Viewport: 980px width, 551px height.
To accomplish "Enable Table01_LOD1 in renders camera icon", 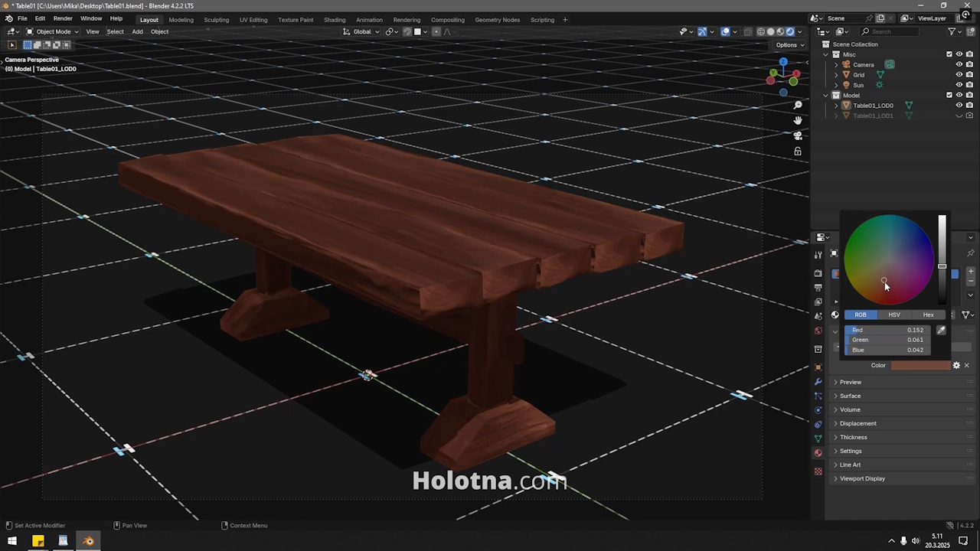I will (969, 116).
